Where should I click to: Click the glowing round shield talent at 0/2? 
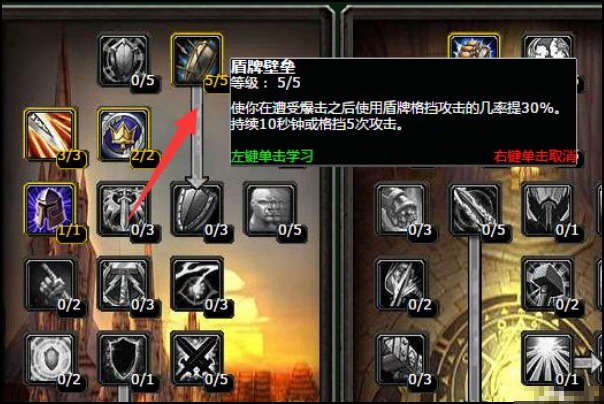point(50,359)
